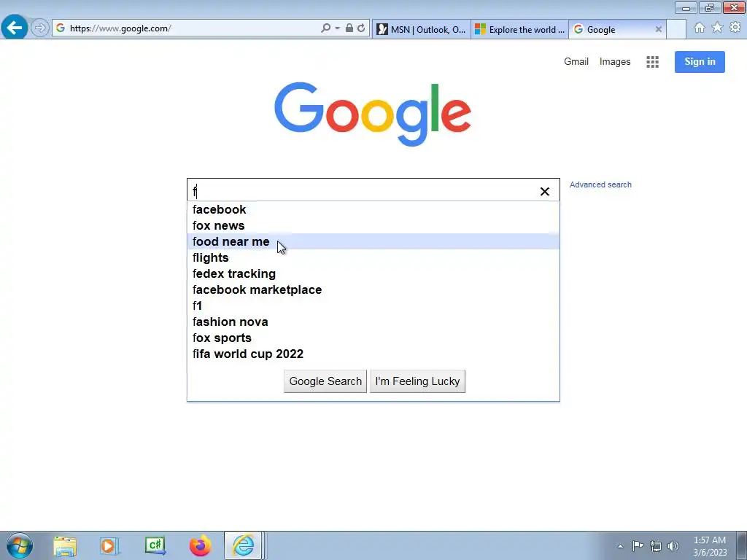747x560 pixels.
Task: Select the "fox sports" suggestion
Action: coord(373,338)
